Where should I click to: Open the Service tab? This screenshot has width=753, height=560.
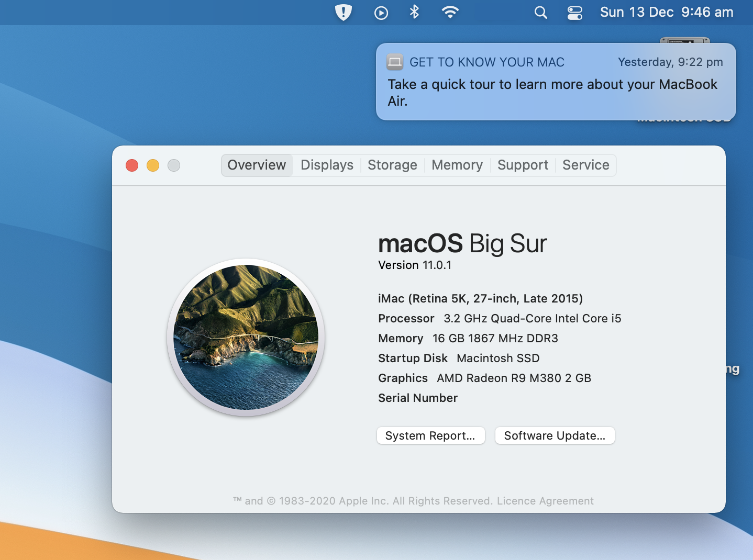click(x=586, y=165)
